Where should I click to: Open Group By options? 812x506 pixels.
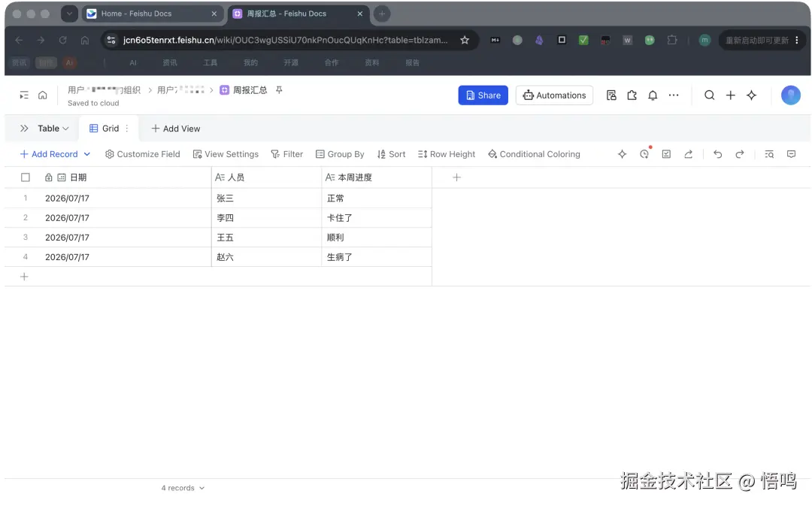coord(340,154)
